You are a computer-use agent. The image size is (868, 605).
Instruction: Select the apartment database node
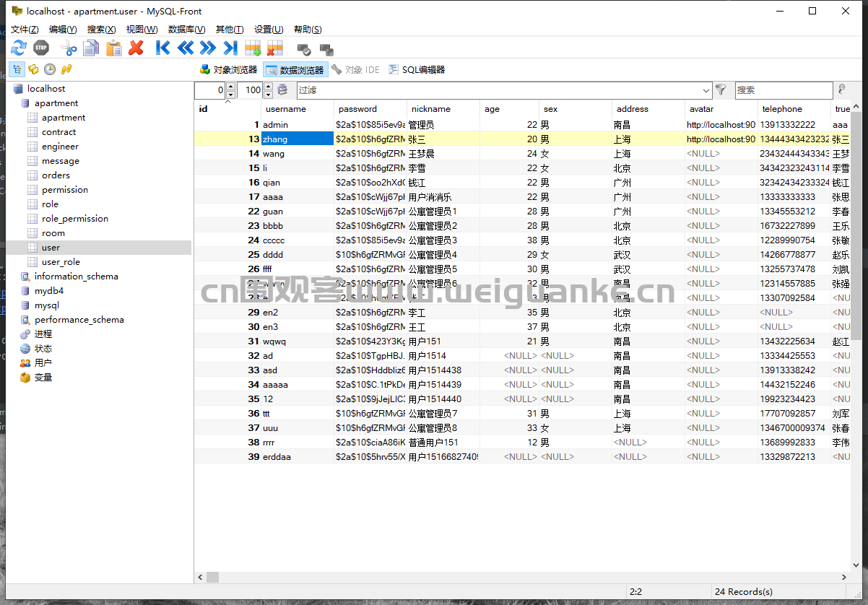pos(56,103)
